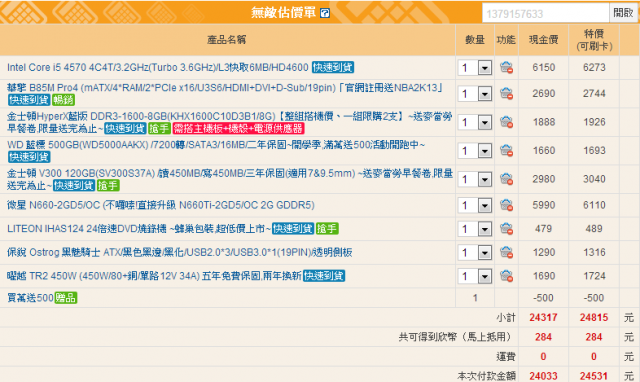This screenshot has width=640, height=382.
Task: Open WD 500GB WD5000AAKX product link
Action: click(216, 145)
